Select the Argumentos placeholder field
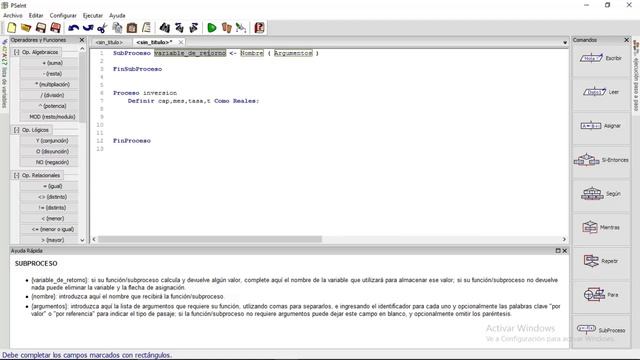The height and width of the screenshot is (360, 640). click(x=293, y=53)
